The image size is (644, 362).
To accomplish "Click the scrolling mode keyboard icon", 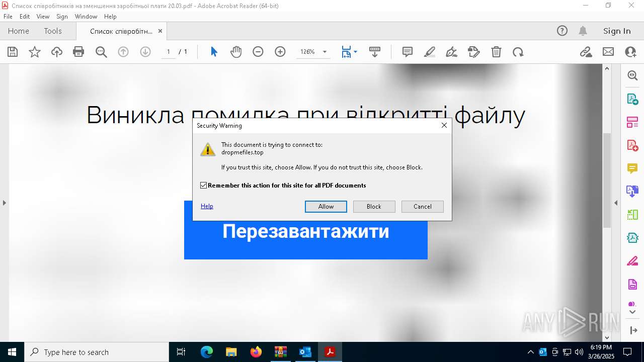I will pyautogui.click(x=375, y=52).
